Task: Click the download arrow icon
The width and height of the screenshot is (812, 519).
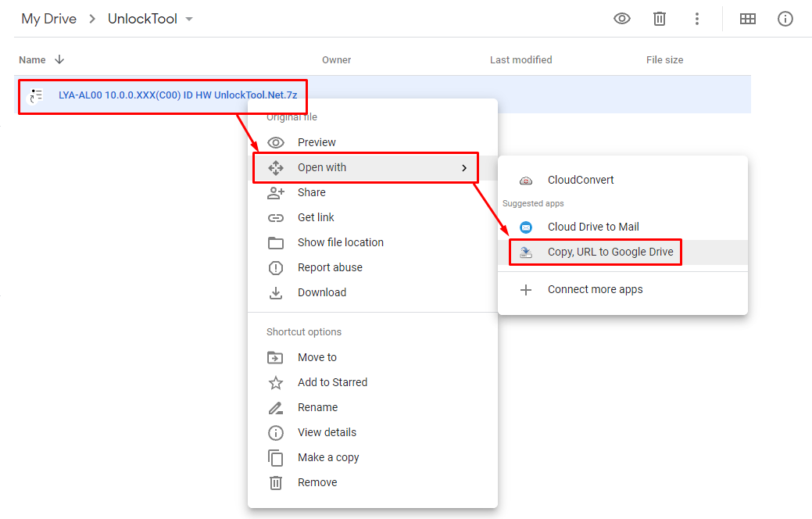Action: (276, 293)
